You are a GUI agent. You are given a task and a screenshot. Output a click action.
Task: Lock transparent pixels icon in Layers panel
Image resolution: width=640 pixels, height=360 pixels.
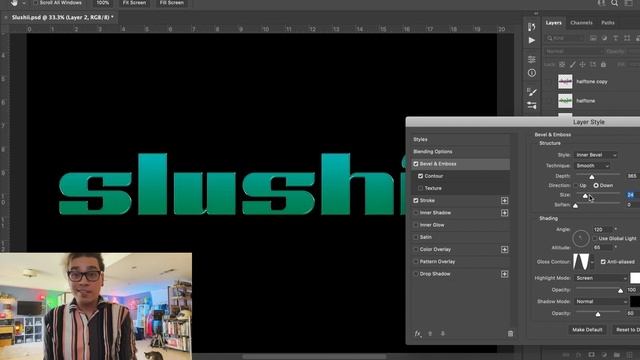tap(562, 64)
